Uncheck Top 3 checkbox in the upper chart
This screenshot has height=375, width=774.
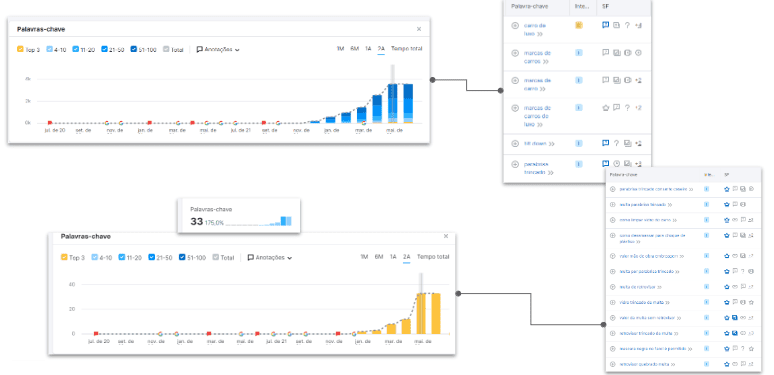pos(20,49)
